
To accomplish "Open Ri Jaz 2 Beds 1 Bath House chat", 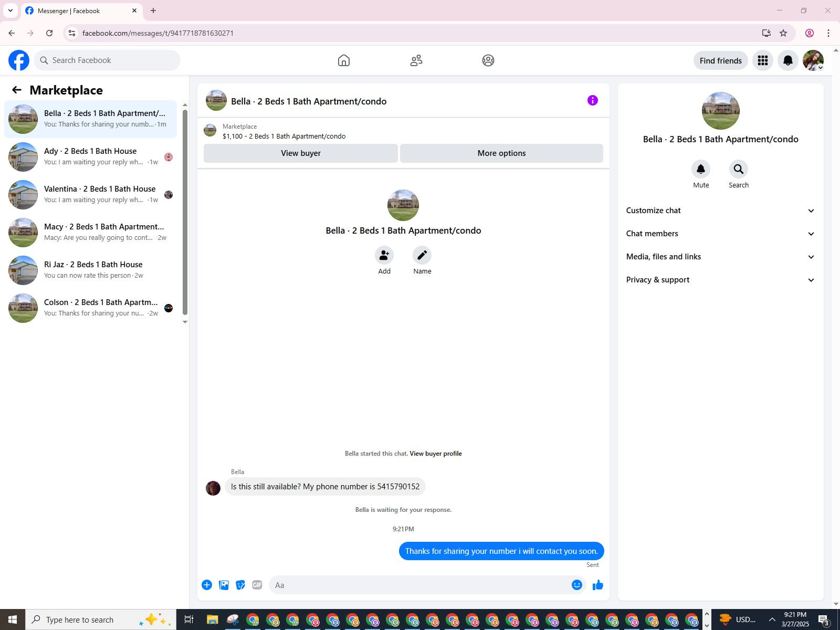I will [90, 270].
